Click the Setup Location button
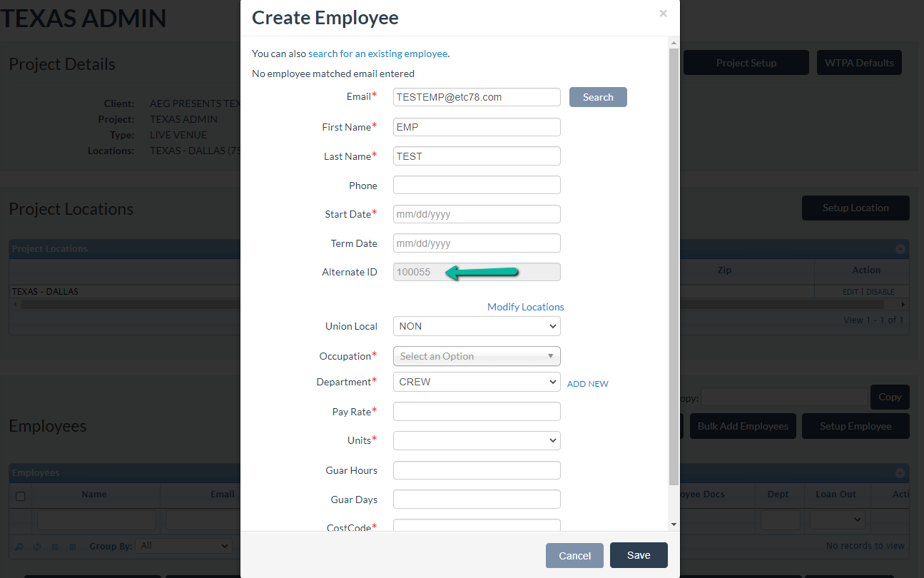The width and height of the screenshot is (924, 578). click(856, 208)
